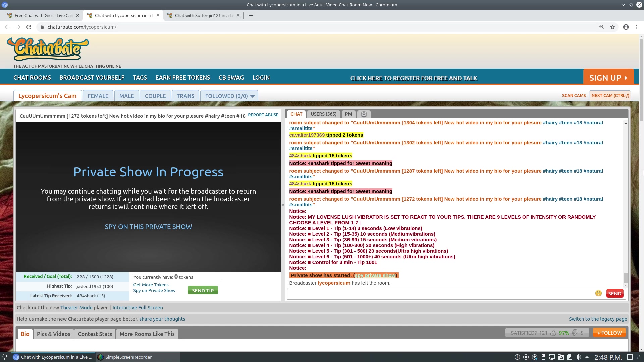The image size is (644, 362).
Task: Open the Chromium profile avatar icon
Action: click(626, 27)
